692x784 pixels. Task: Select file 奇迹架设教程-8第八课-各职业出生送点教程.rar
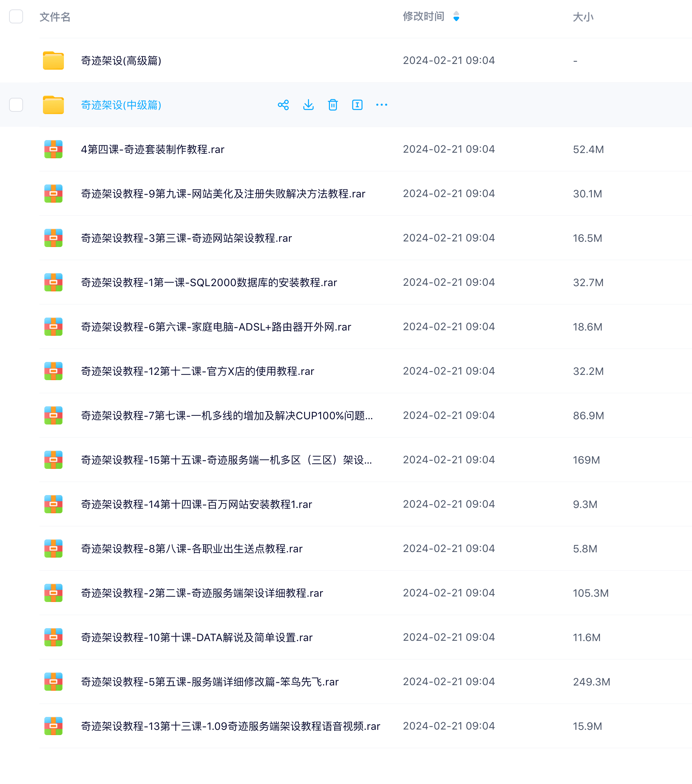point(192,549)
